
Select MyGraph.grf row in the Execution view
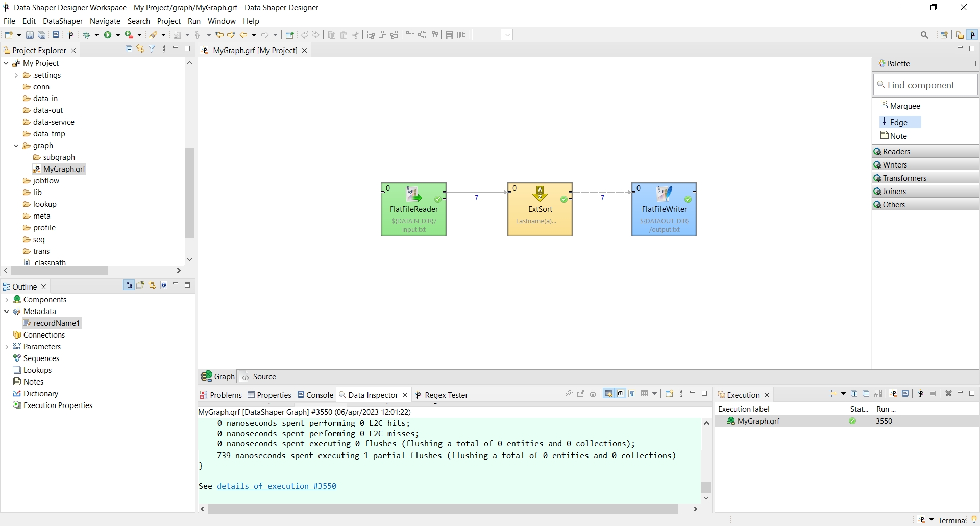[847, 421]
